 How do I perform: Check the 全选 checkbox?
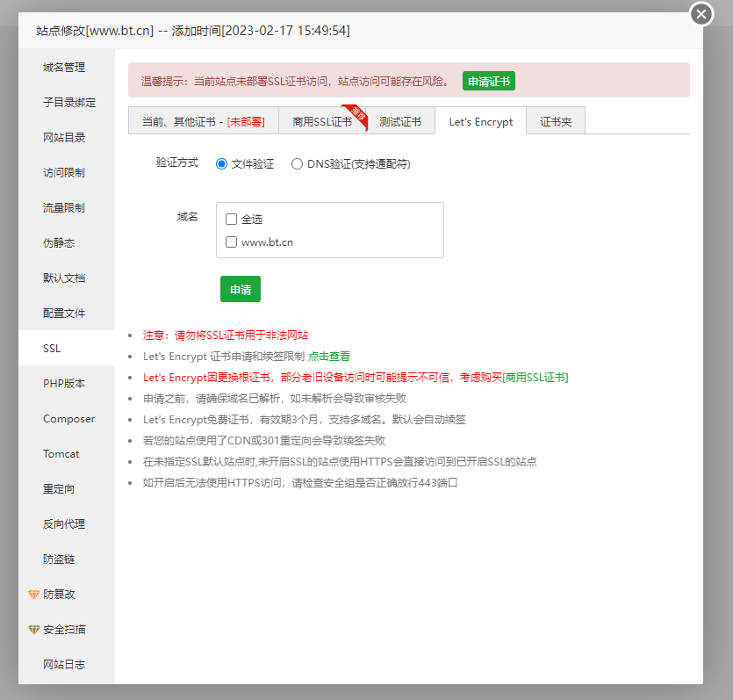point(232,219)
